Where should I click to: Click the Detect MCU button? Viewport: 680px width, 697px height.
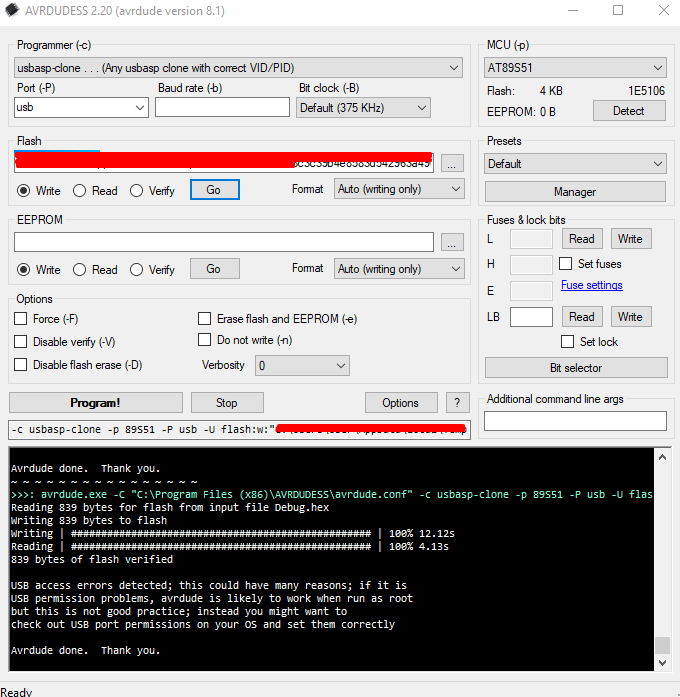(628, 111)
